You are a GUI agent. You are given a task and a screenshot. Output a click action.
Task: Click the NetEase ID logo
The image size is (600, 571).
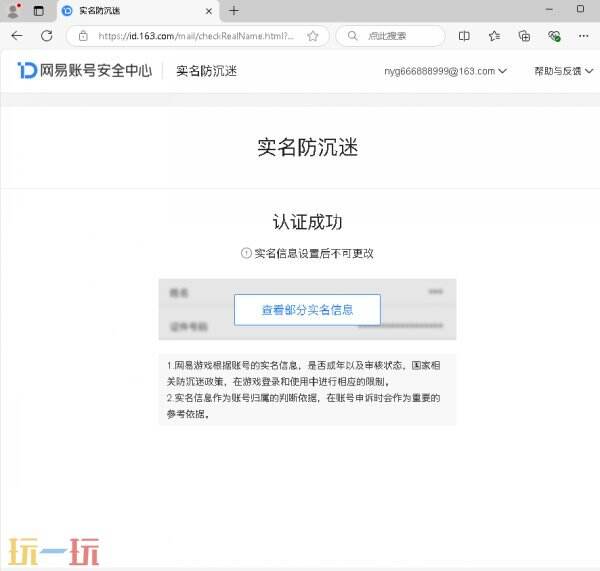click(27, 70)
